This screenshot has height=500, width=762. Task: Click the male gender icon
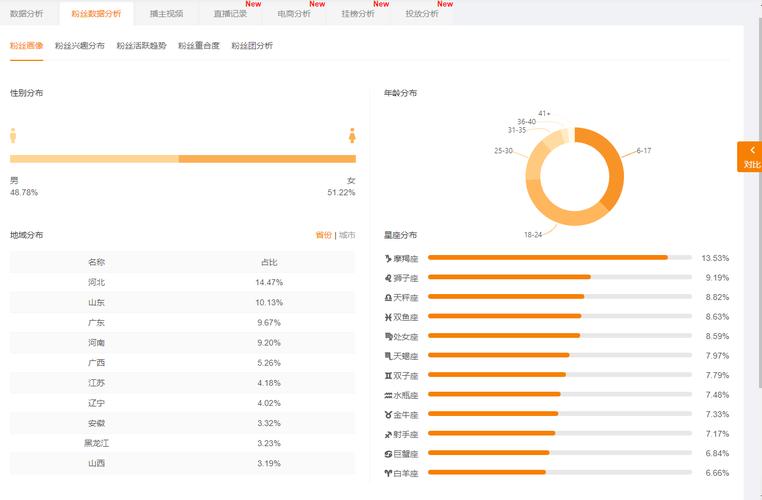[x=13, y=135]
